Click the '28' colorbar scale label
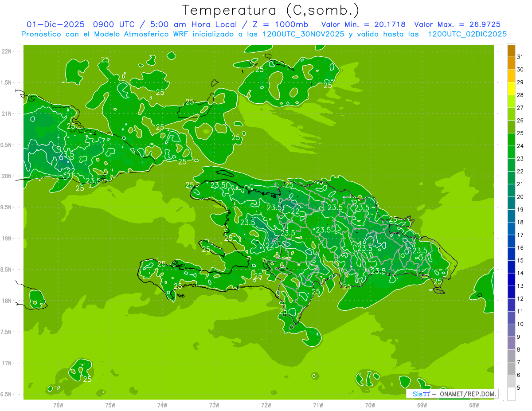The width and height of the screenshot is (532, 411). coord(520,95)
